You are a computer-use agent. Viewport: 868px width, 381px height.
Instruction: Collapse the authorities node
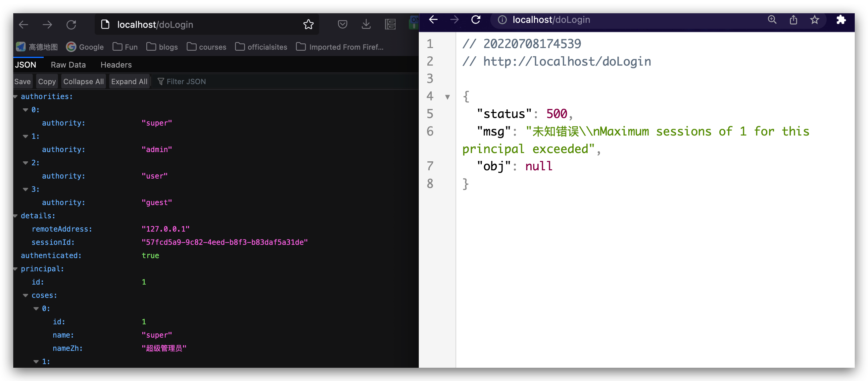(x=16, y=97)
